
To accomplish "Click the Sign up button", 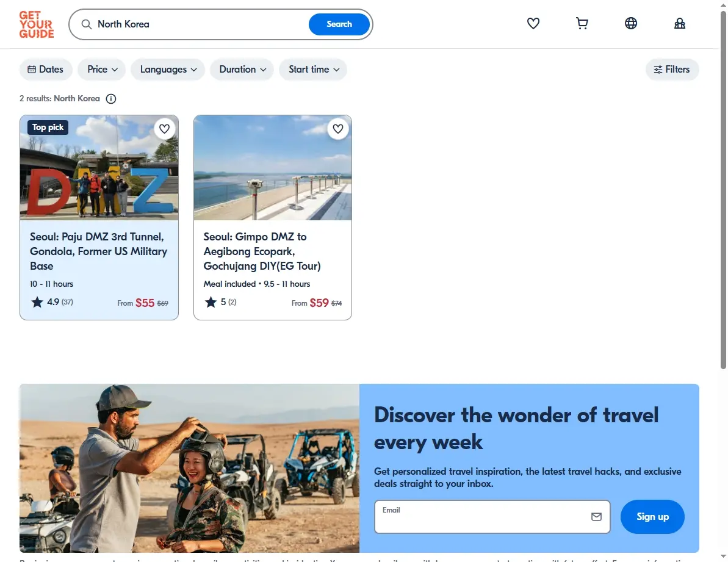I will [x=652, y=516].
